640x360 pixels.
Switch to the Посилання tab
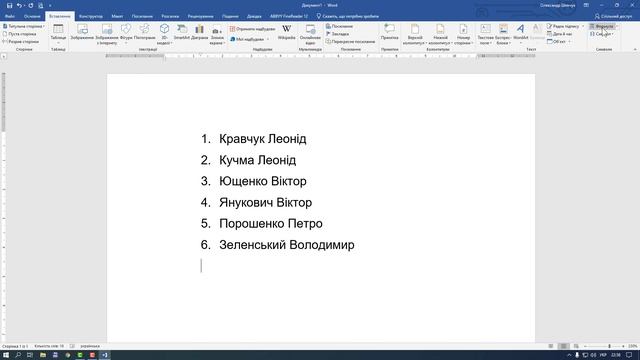pos(142,16)
